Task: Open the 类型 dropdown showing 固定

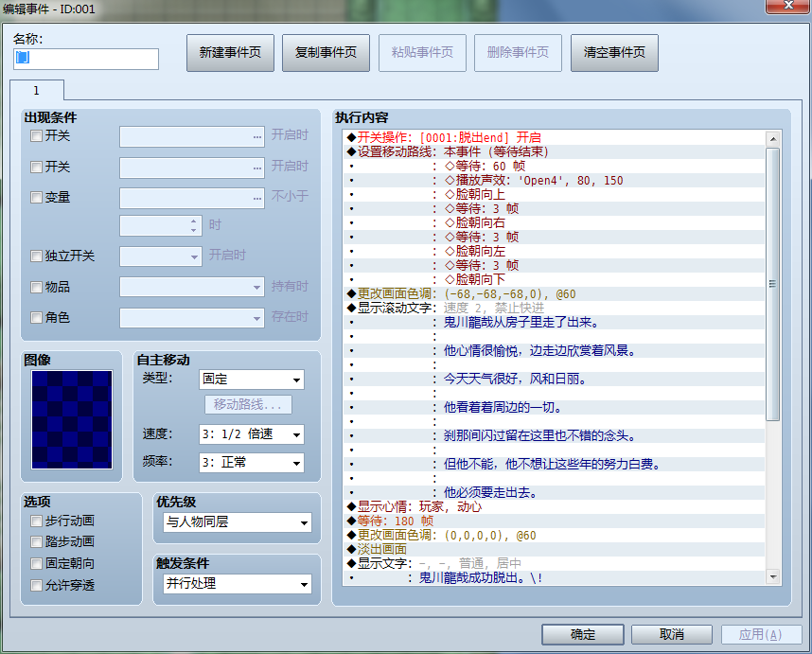Action: click(x=251, y=379)
